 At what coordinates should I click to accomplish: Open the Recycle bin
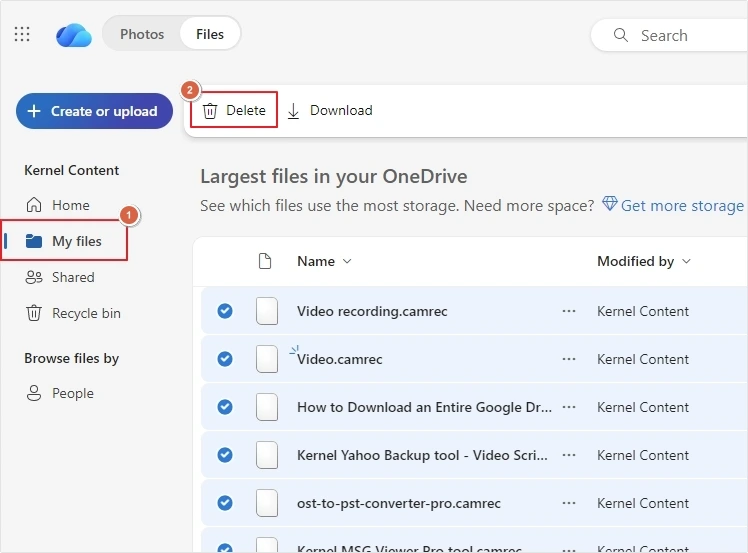[x=73, y=313]
